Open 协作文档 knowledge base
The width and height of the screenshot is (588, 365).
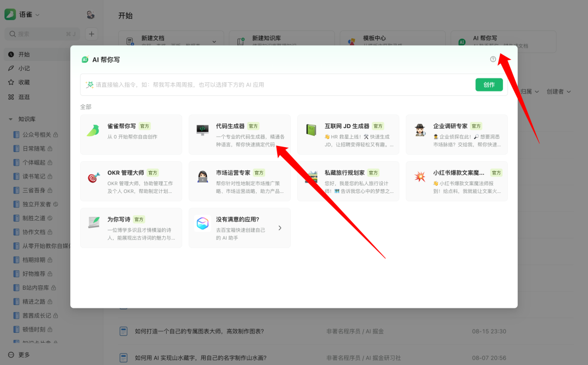[x=34, y=232]
